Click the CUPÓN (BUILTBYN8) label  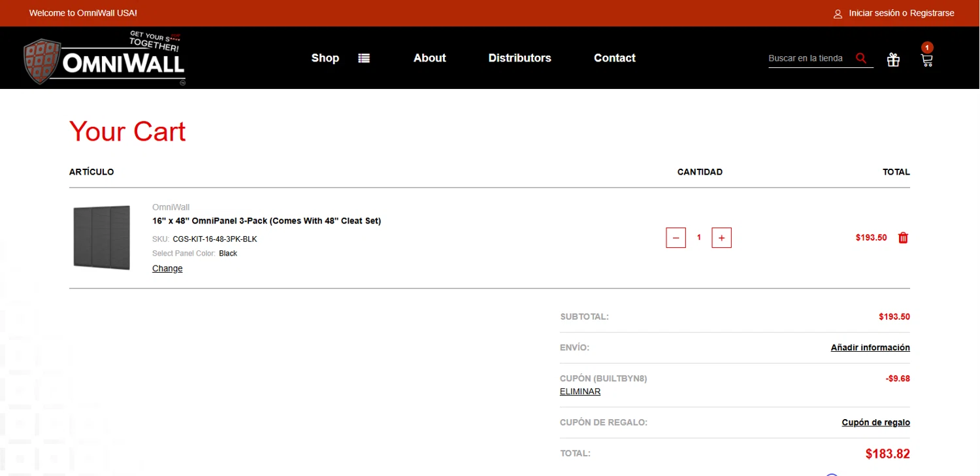[x=603, y=379]
